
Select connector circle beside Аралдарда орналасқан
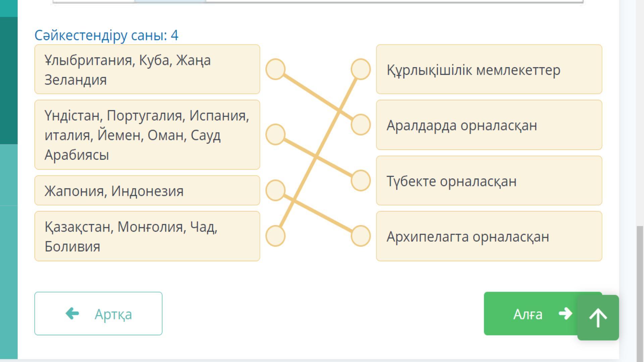[x=361, y=125]
